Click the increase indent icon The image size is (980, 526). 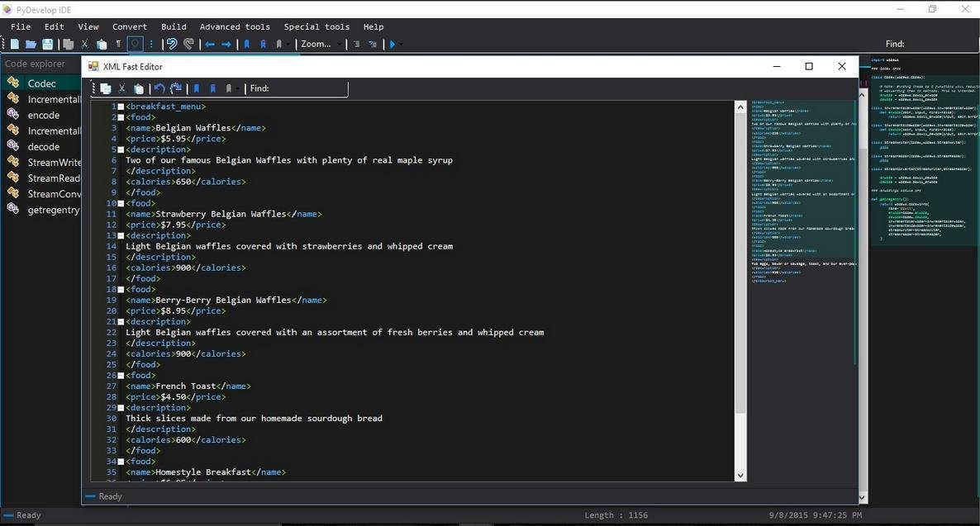[356, 44]
